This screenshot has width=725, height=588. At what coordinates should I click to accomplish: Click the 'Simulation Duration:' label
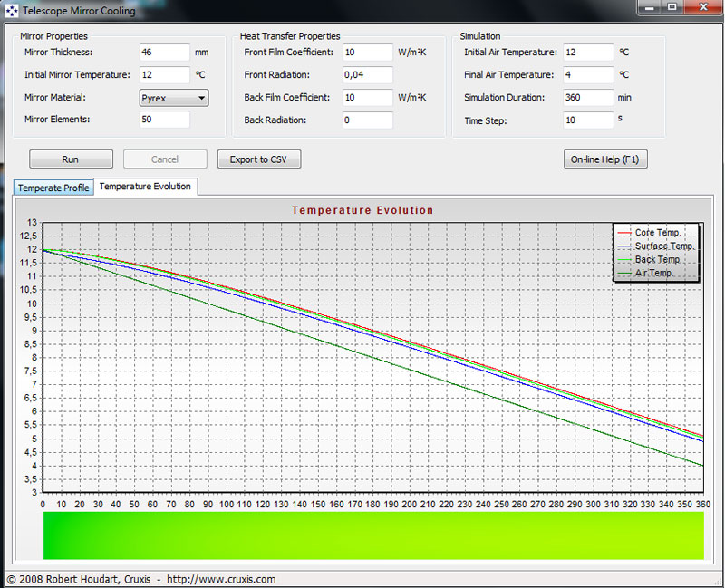(x=505, y=98)
